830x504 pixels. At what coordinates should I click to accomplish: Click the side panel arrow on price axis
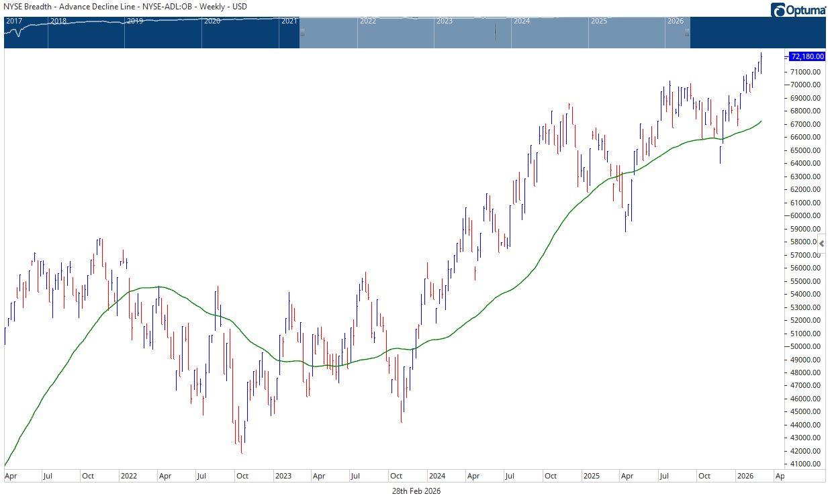pyautogui.click(x=823, y=243)
